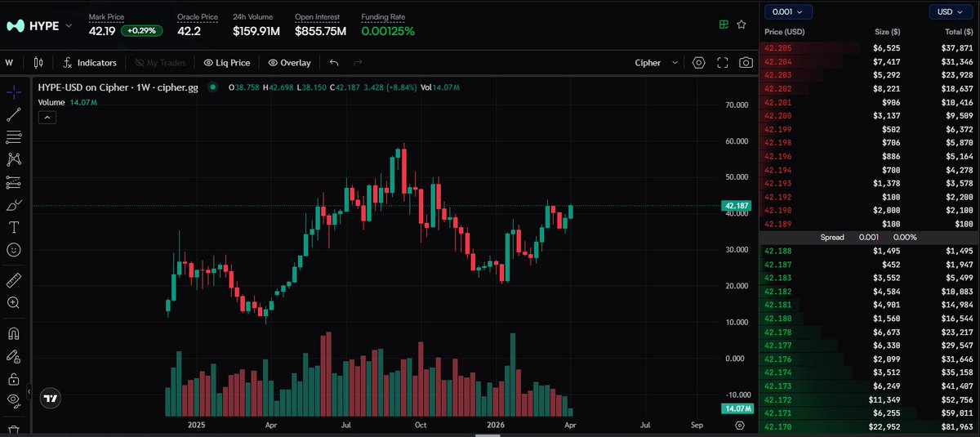
Task: Click the 24h Volume value $159.91M
Action: [256, 31]
